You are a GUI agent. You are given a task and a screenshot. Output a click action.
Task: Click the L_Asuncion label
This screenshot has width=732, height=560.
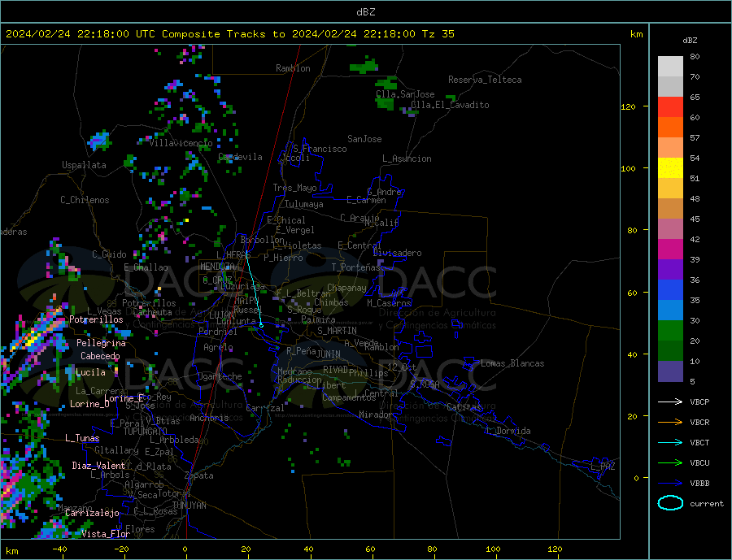[407, 158]
